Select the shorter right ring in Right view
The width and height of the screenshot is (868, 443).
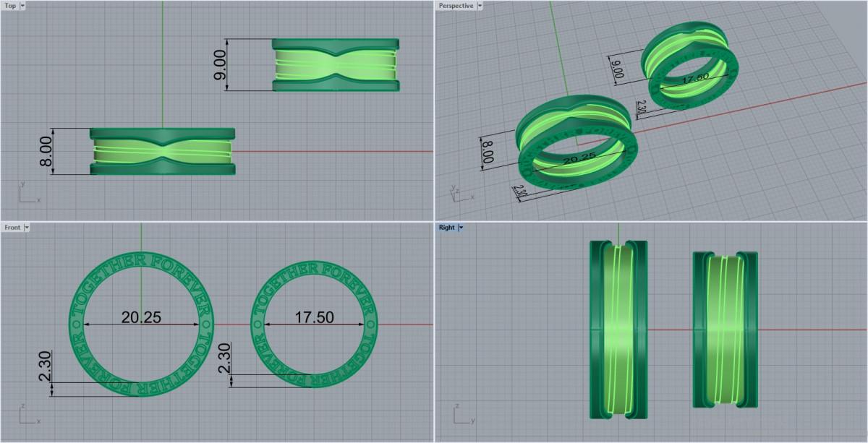[x=725, y=330]
